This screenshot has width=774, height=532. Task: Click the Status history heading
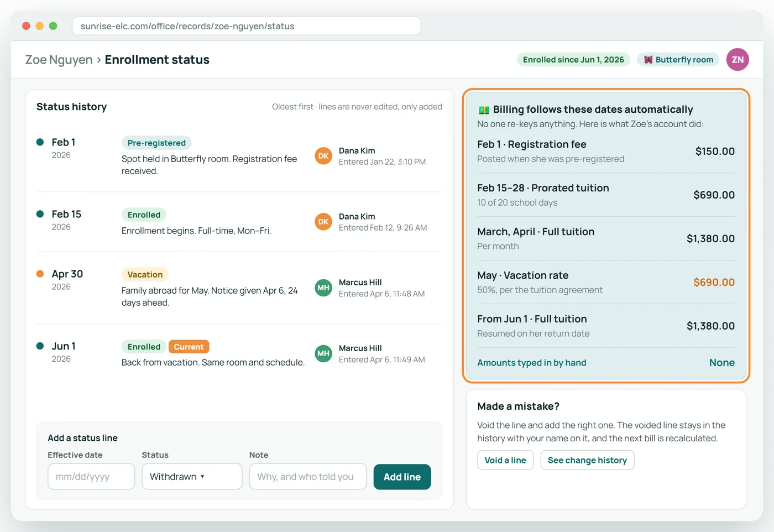point(71,107)
